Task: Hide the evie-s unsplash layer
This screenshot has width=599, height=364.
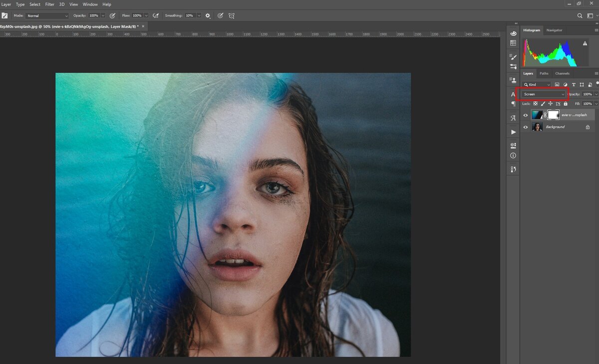Action: [525, 115]
